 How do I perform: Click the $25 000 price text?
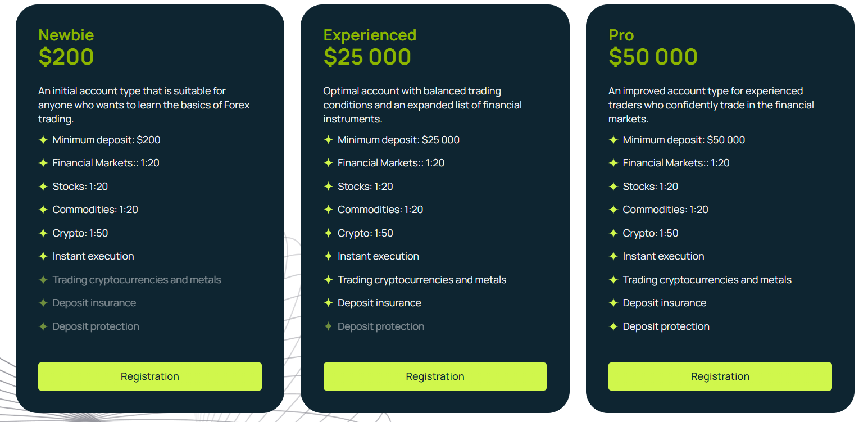point(367,57)
